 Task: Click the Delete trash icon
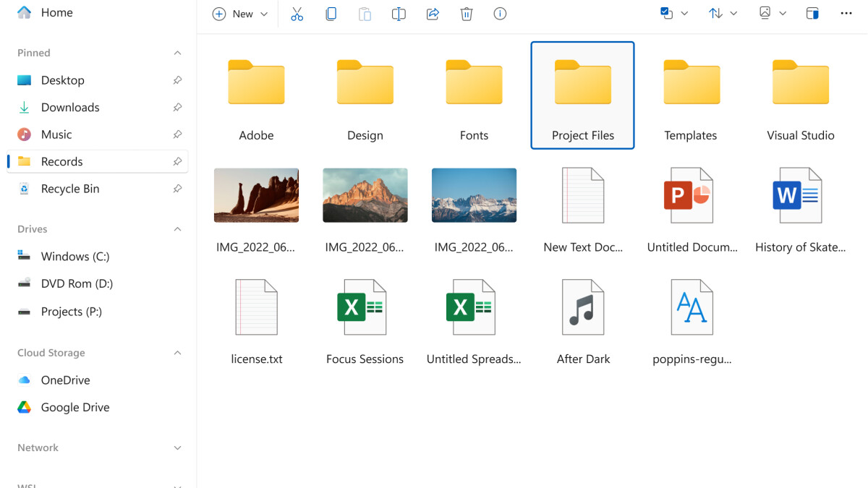coord(467,14)
